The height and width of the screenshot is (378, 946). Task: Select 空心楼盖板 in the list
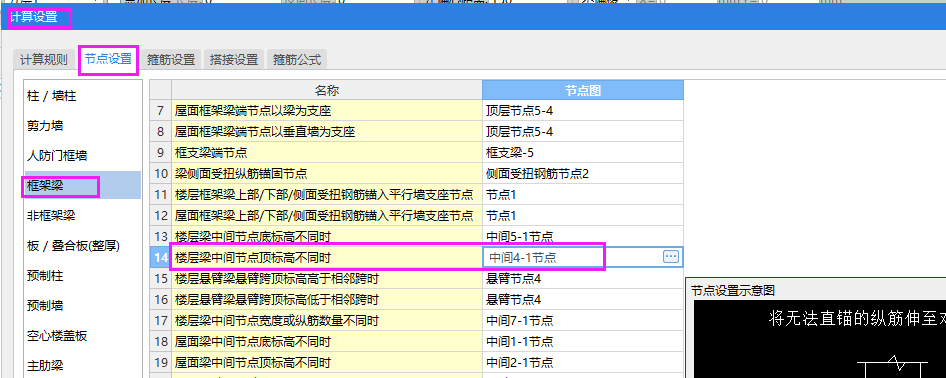pos(83,336)
